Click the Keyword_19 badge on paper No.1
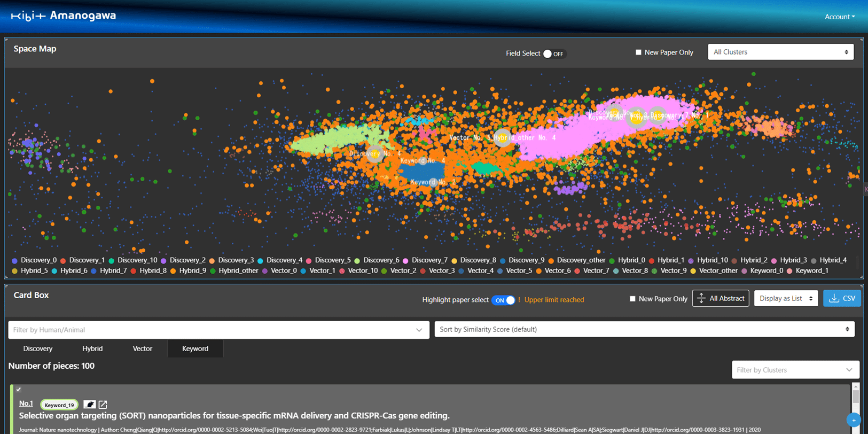Screen dimensions: 868x434 coord(59,405)
